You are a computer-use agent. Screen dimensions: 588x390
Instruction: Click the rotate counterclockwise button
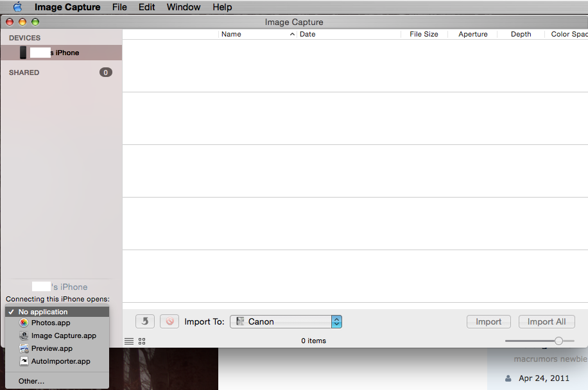click(x=145, y=321)
